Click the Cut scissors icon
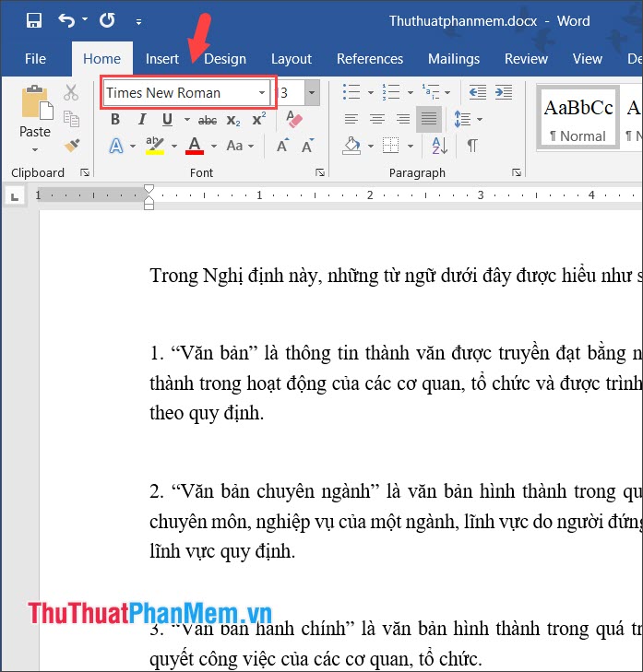643x672 pixels. pyautogui.click(x=71, y=92)
